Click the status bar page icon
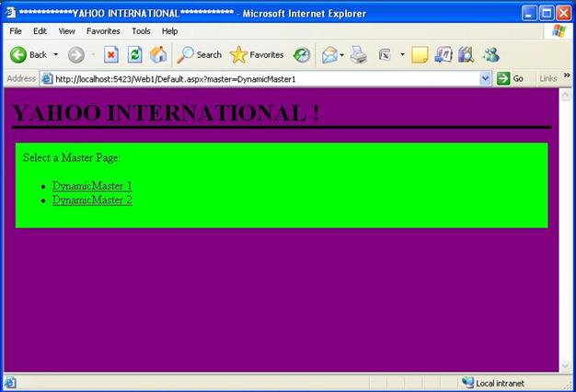The height and width of the screenshot is (392, 576). pyautogui.click(x=10, y=383)
